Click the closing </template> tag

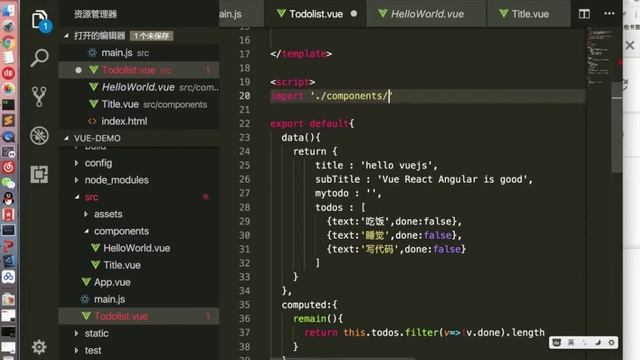pyautogui.click(x=301, y=54)
